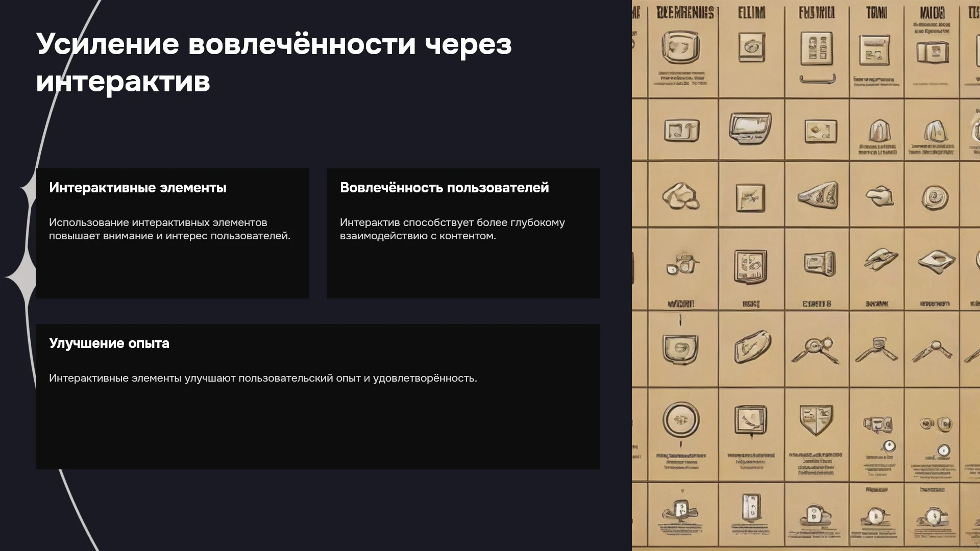Select the Улучшение опыта card heading
The height and width of the screenshot is (551, 980).
pyautogui.click(x=109, y=343)
